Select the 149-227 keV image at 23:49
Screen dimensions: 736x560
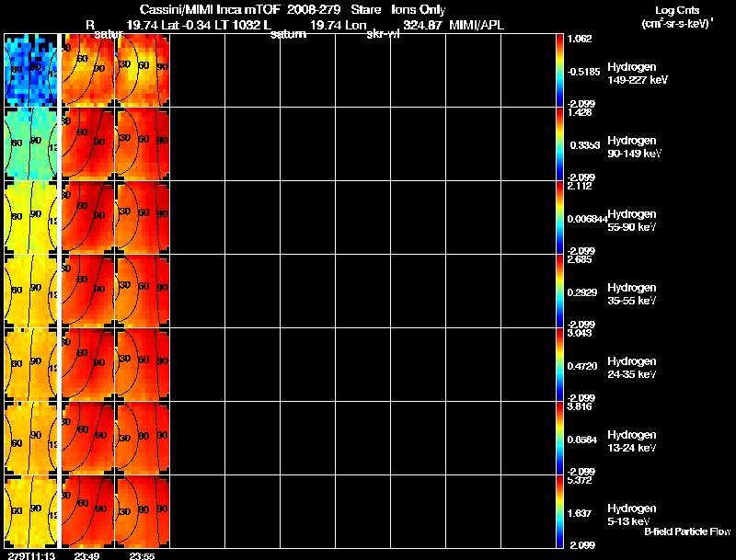pos(87,71)
